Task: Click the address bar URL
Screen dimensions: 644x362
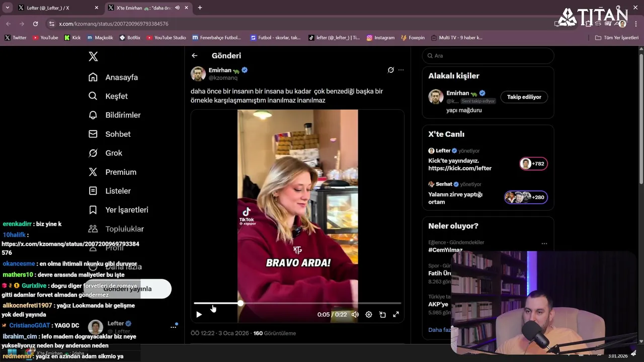Action: (114, 24)
